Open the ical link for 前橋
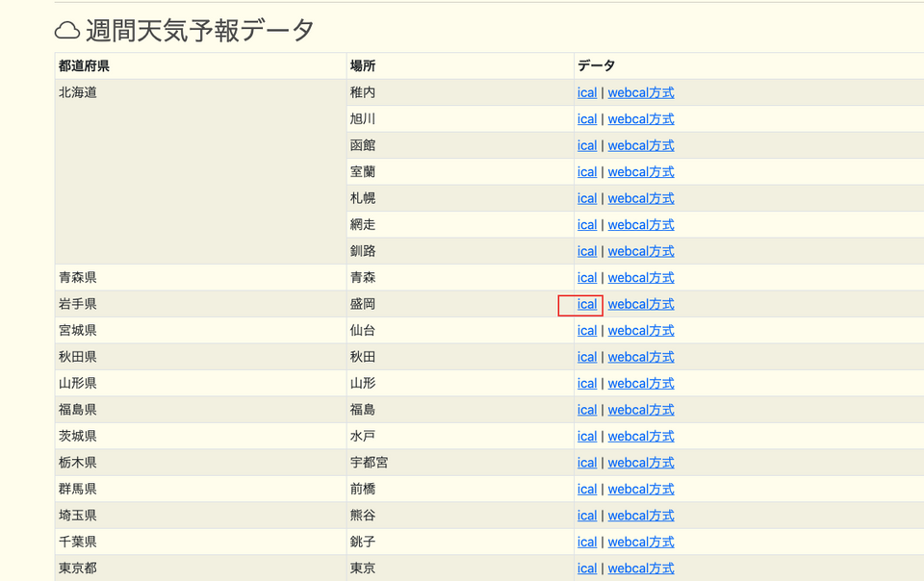924x581 pixels. (x=587, y=490)
